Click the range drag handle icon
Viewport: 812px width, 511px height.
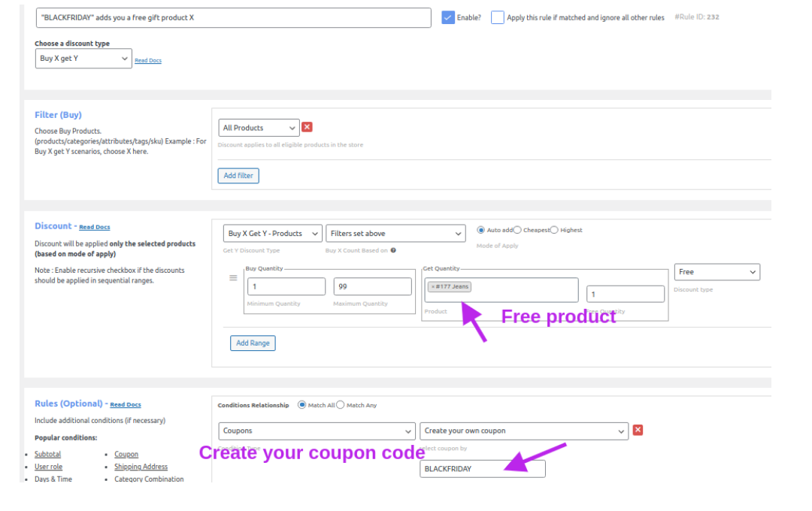click(233, 278)
